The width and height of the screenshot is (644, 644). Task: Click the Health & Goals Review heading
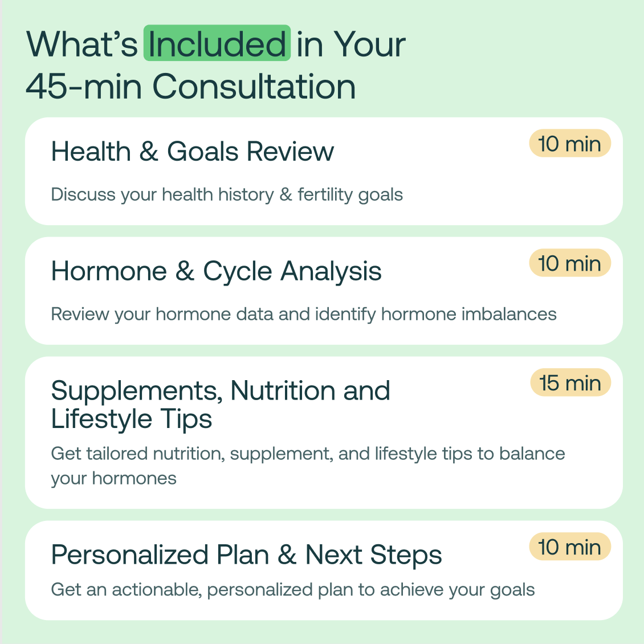tap(192, 152)
